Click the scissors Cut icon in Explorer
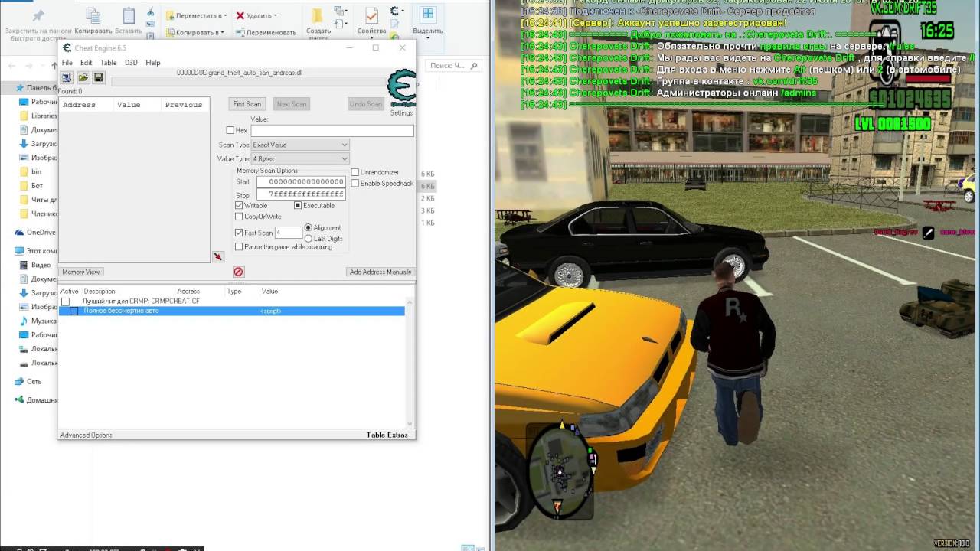The height and width of the screenshot is (551, 980). [150, 12]
